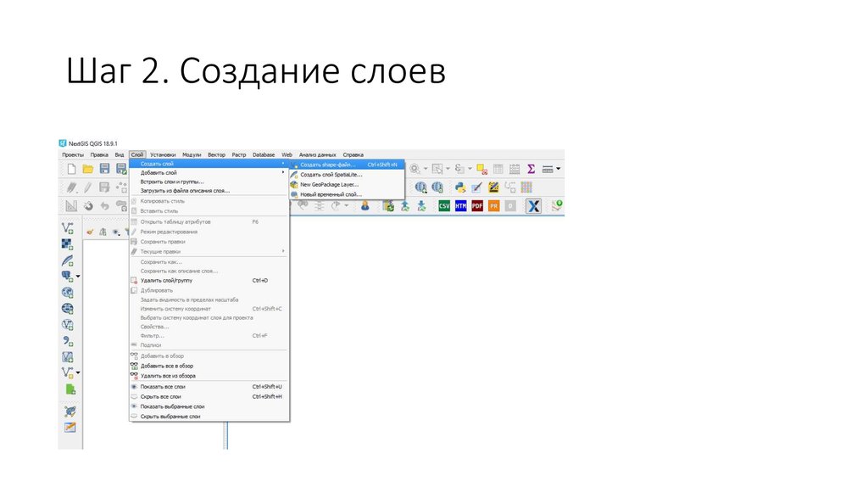The image size is (868, 487).
Task: Open the 'Установки' menu
Action: click(x=163, y=155)
